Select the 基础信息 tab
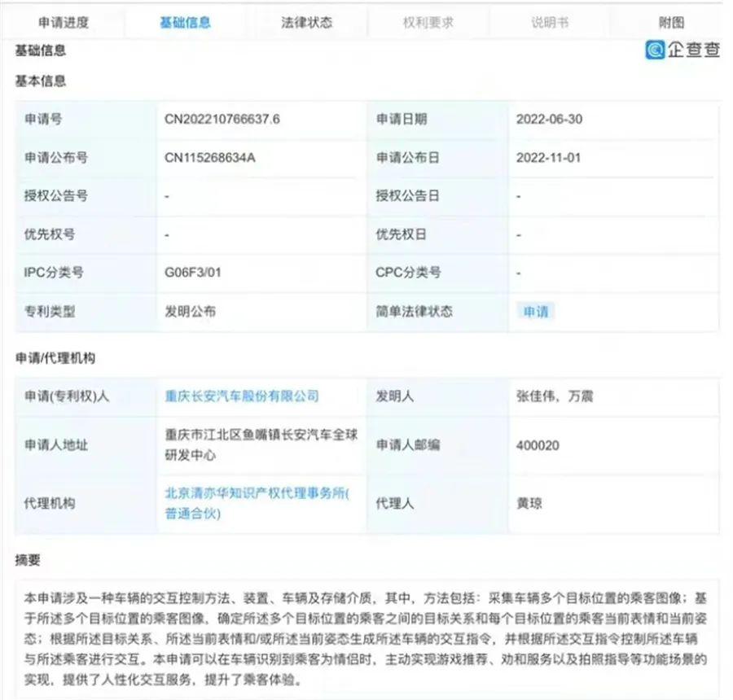Screen dimensions: 733x700 tap(185, 23)
